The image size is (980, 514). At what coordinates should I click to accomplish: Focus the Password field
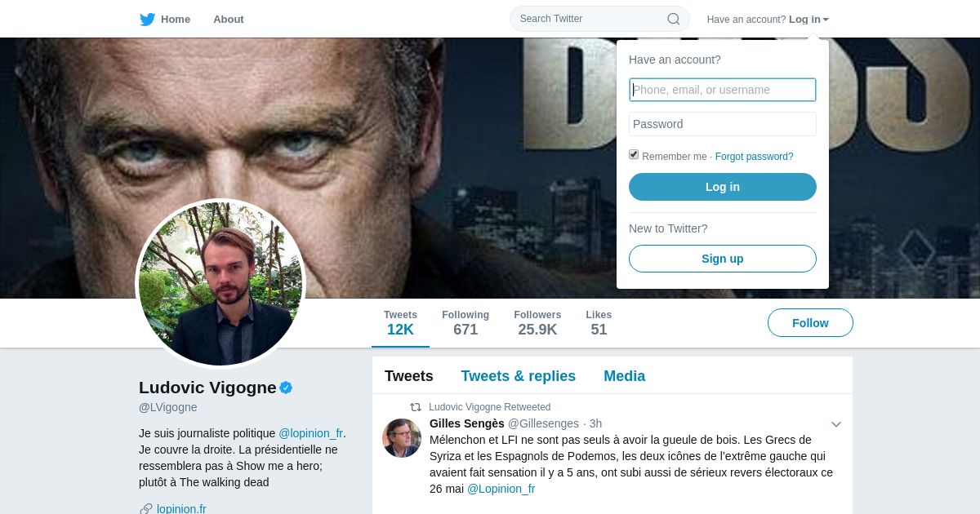723,124
